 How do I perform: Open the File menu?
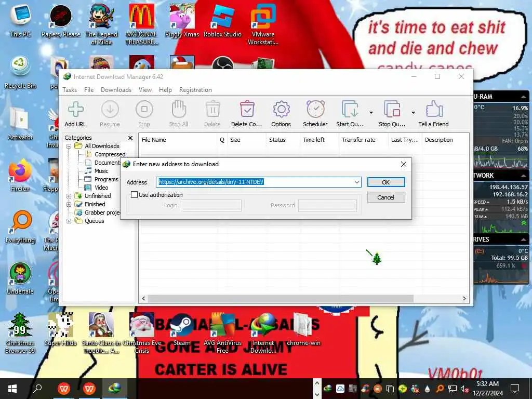[89, 90]
